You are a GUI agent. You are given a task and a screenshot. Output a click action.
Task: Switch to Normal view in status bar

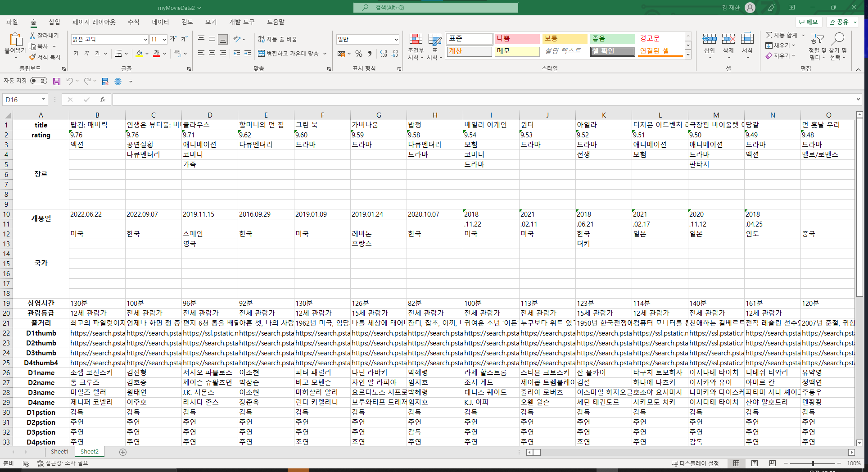(x=737, y=463)
